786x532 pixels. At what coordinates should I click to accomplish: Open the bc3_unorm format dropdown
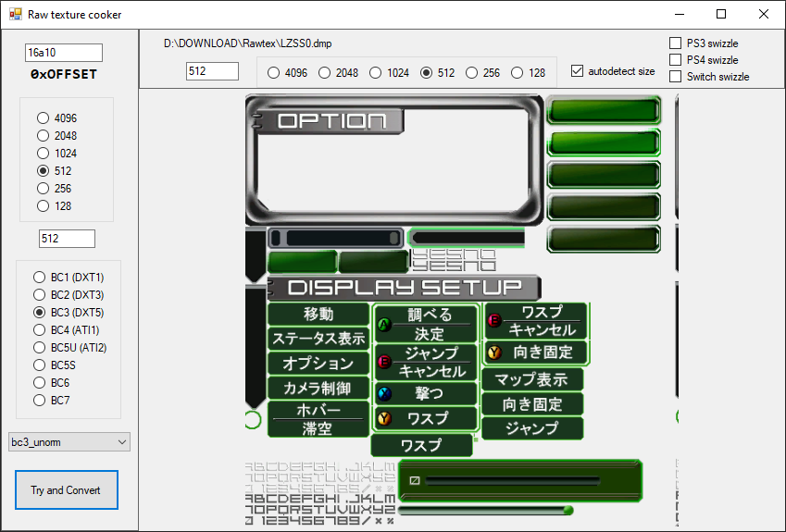[69, 442]
